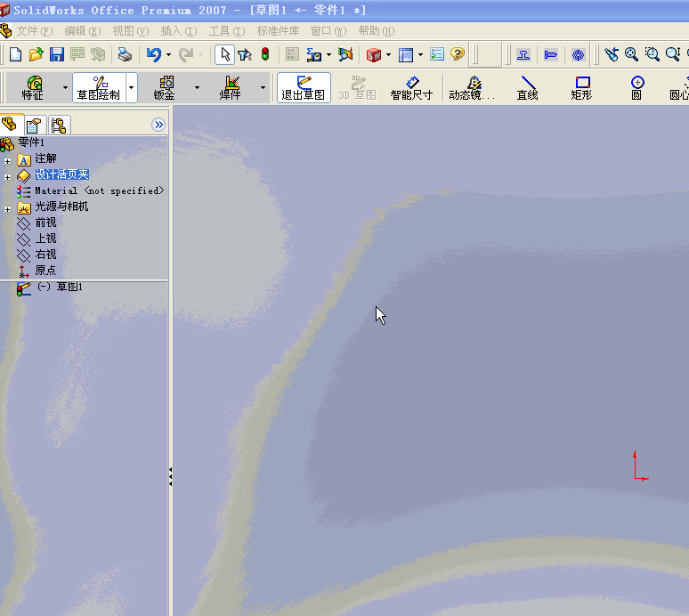689x616 pixels.
Task: Open the options checklist icon
Action: click(x=437, y=54)
